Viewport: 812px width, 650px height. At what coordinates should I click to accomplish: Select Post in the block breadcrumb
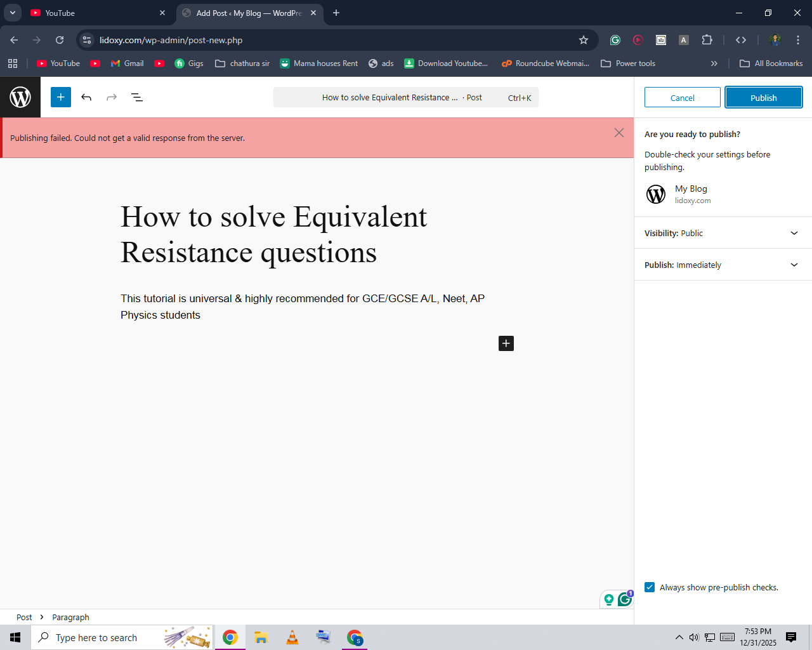pos(24,617)
